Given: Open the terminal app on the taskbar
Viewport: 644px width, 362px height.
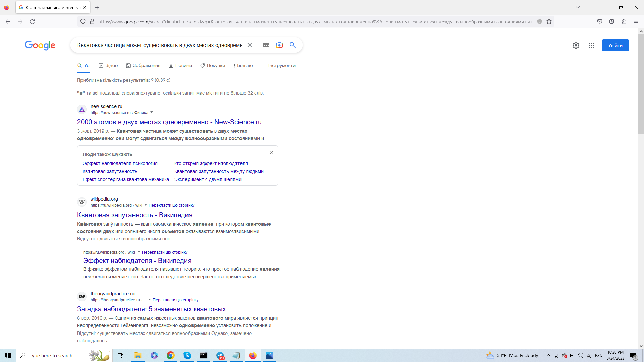Looking at the screenshot, I should pyautogui.click(x=204, y=355).
